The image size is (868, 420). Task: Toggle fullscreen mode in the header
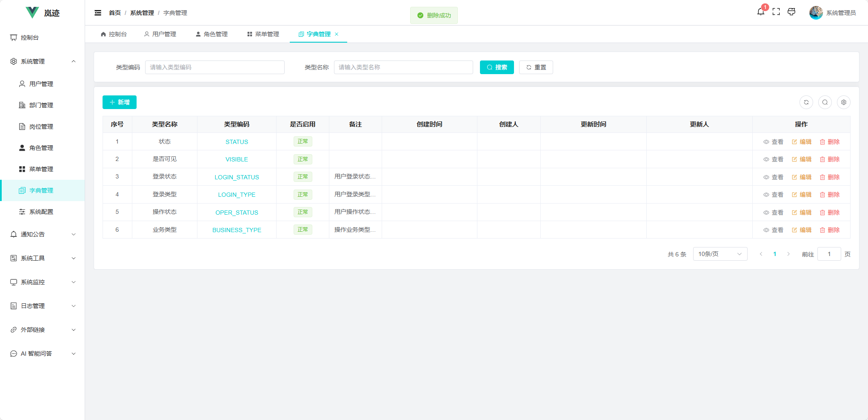[776, 12]
